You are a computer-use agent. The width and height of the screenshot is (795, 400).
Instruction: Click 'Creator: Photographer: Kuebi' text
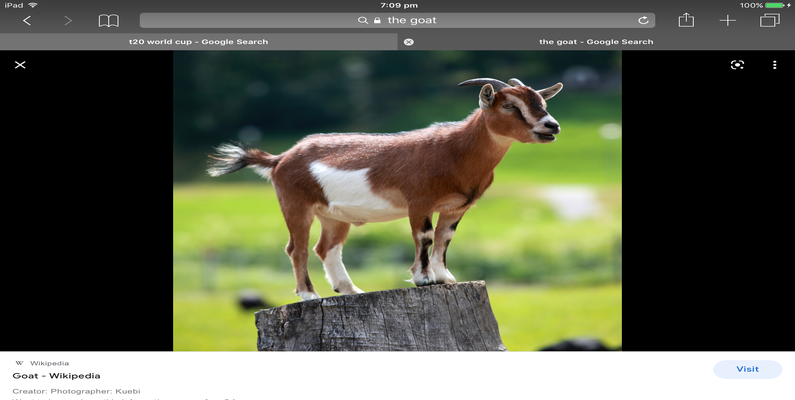[76, 391]
